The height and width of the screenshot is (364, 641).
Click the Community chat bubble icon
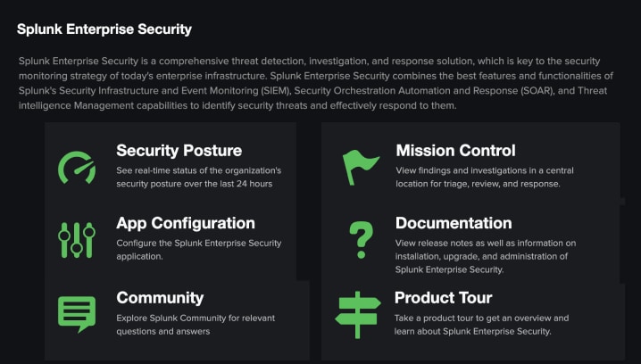77,313
